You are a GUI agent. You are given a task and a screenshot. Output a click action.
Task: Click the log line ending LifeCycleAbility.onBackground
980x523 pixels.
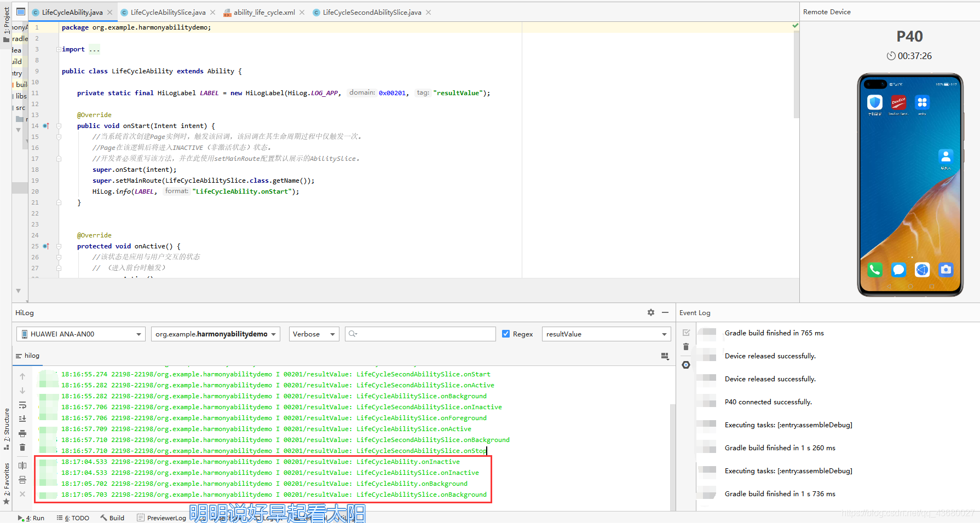click(264, 484)
